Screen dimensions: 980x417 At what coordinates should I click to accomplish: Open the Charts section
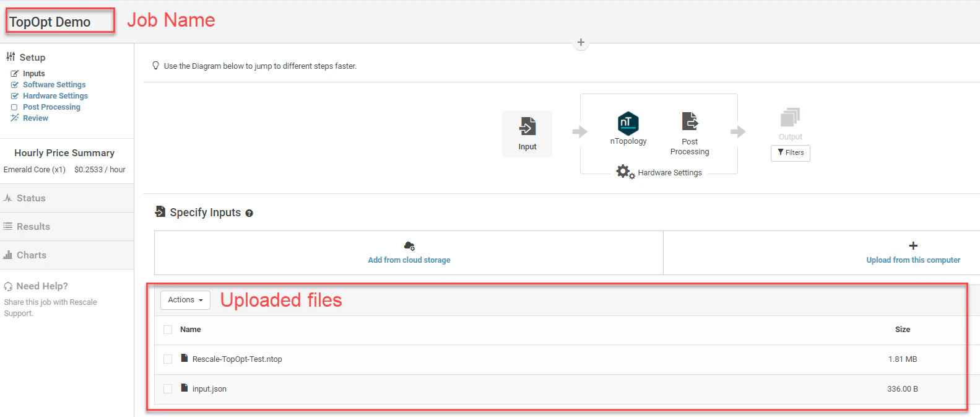[67, 255]
